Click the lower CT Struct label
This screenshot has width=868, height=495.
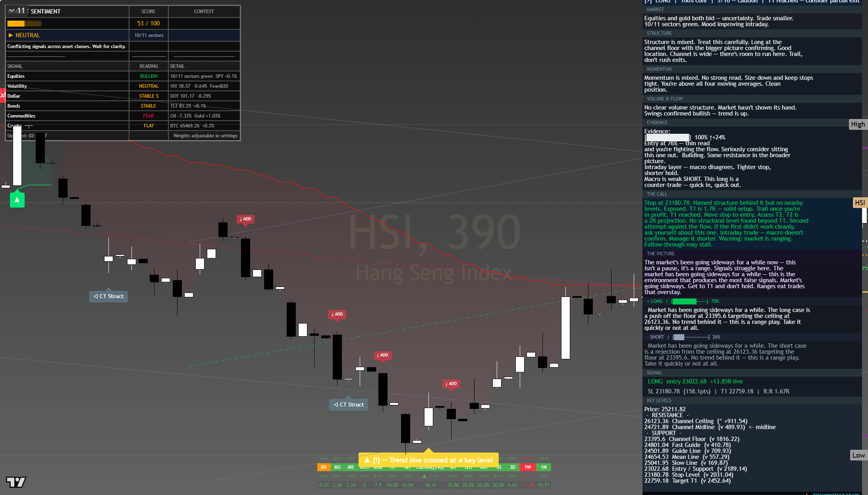(x=349, y=404)
